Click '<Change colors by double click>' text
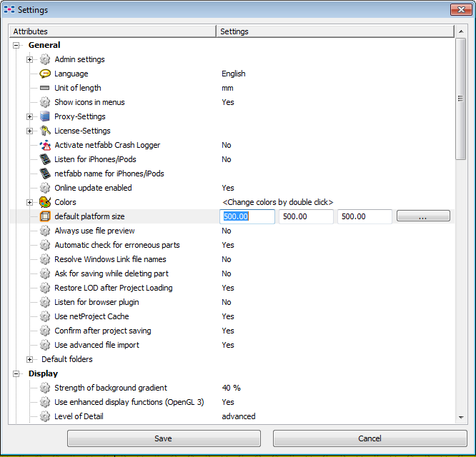 (x=278, y=202)
